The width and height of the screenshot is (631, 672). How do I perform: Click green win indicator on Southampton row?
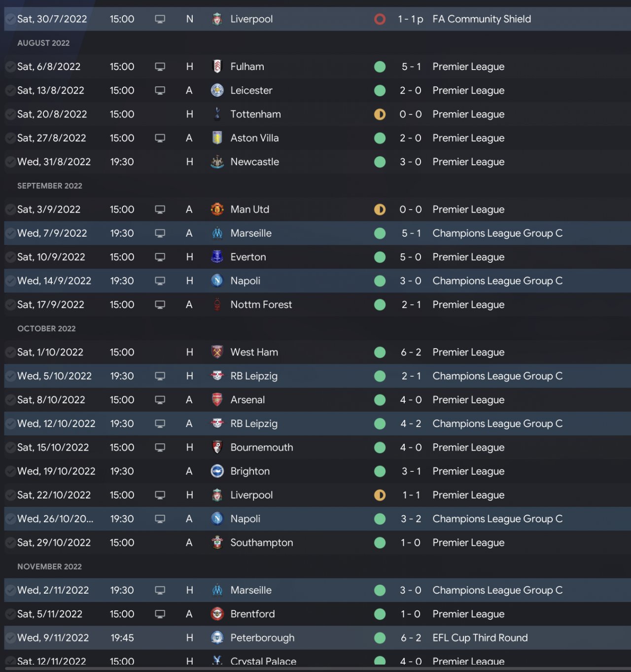click(380, 543)
